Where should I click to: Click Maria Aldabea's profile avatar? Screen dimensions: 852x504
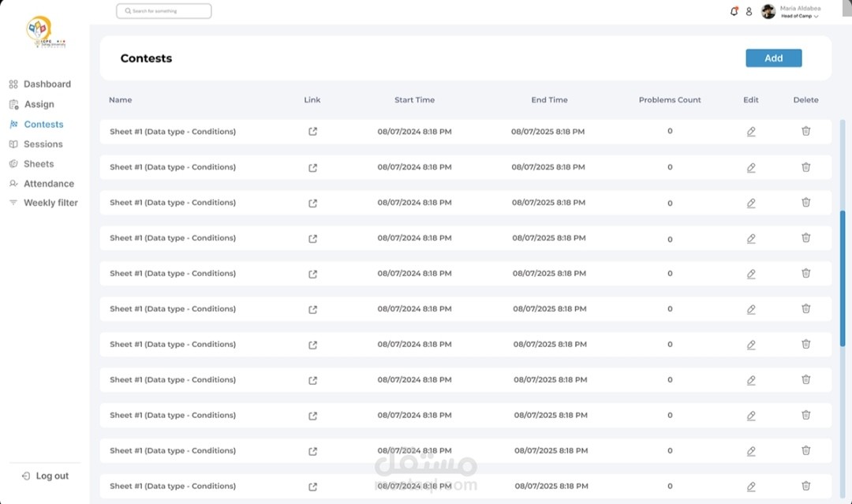pyautogui.click(x=768, y=11)
